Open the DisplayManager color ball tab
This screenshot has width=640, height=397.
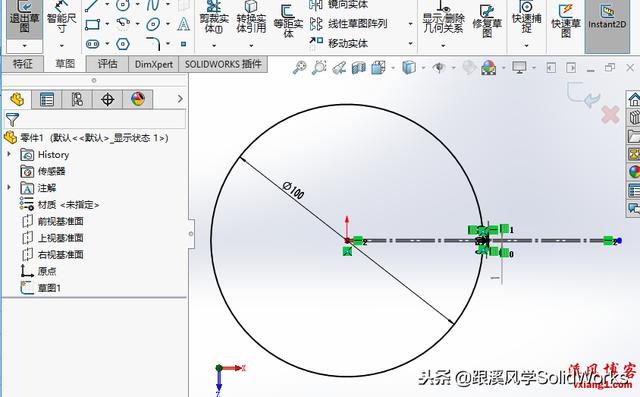(138, 99)
